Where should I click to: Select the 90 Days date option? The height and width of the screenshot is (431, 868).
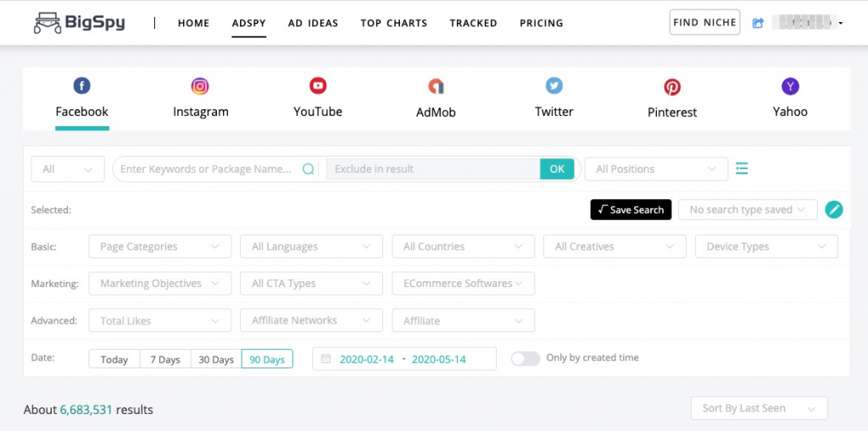pos(267,359)
